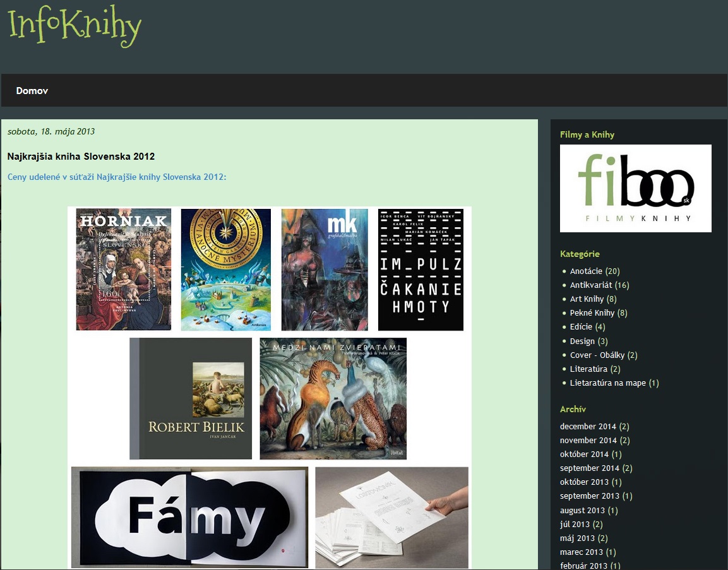This screenshot has width=728, height=570.
Task: Click the Fámy book image
Action: [x=189, y=517]
